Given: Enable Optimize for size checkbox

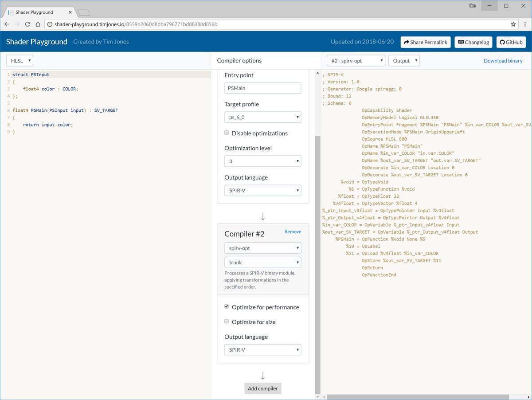Looking at the screenshot, I should (x=227, y=322).
